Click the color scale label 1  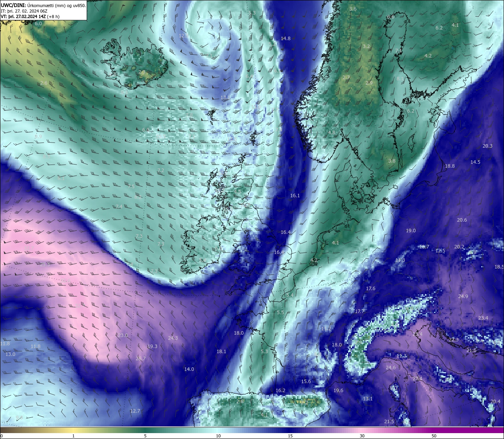tap(73, 436)
